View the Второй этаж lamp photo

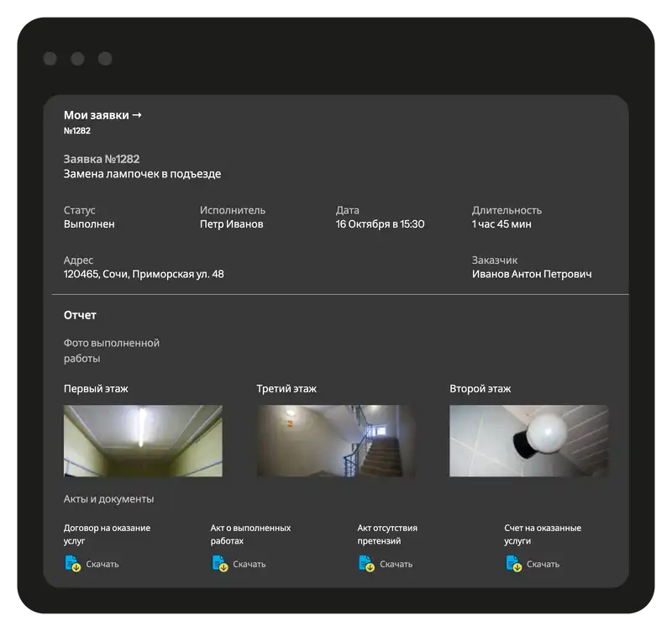528,441
